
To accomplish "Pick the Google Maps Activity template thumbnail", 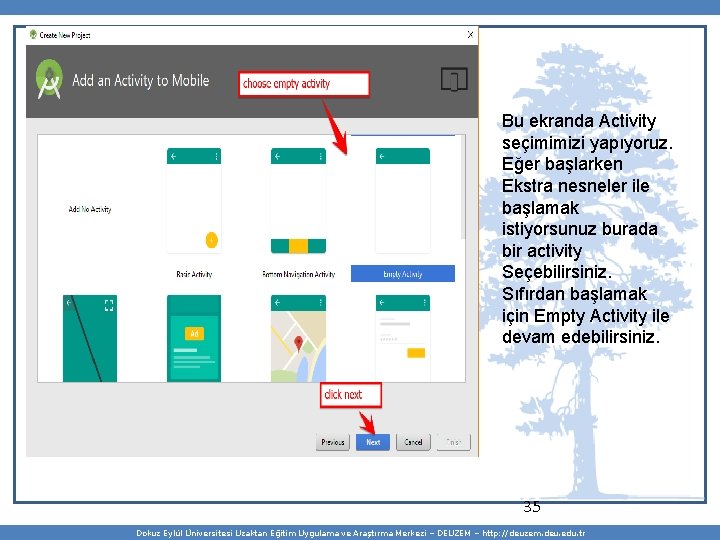I will (x=298, y=338).
